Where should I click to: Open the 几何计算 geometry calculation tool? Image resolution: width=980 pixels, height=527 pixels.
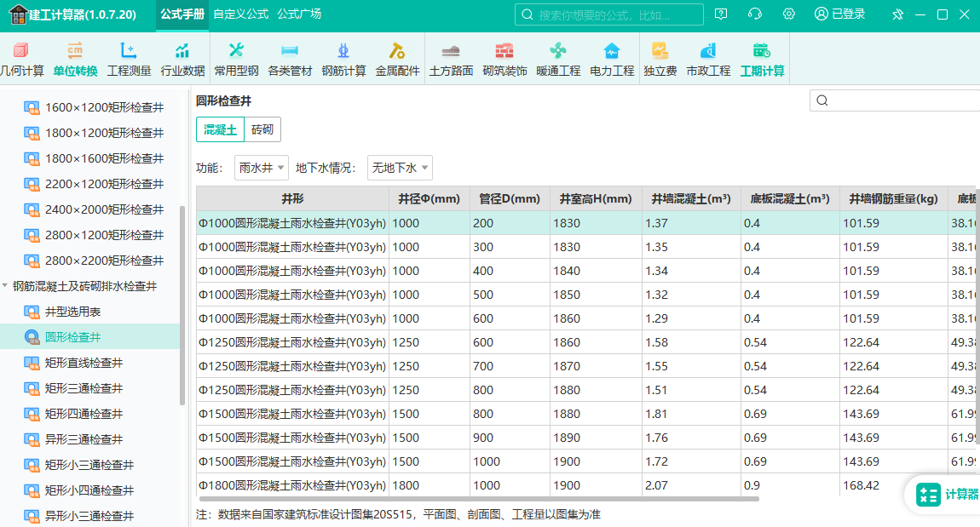pyautogui.click(x=21, y=60)
